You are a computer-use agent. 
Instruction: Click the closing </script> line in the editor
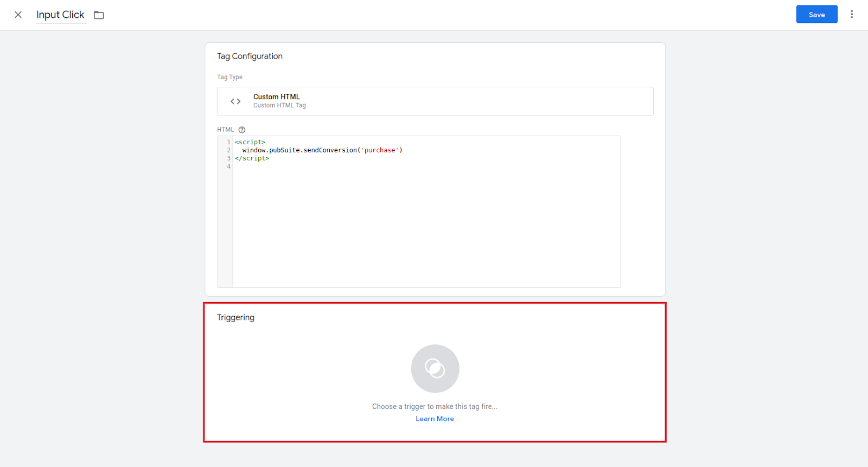(252, 158)
